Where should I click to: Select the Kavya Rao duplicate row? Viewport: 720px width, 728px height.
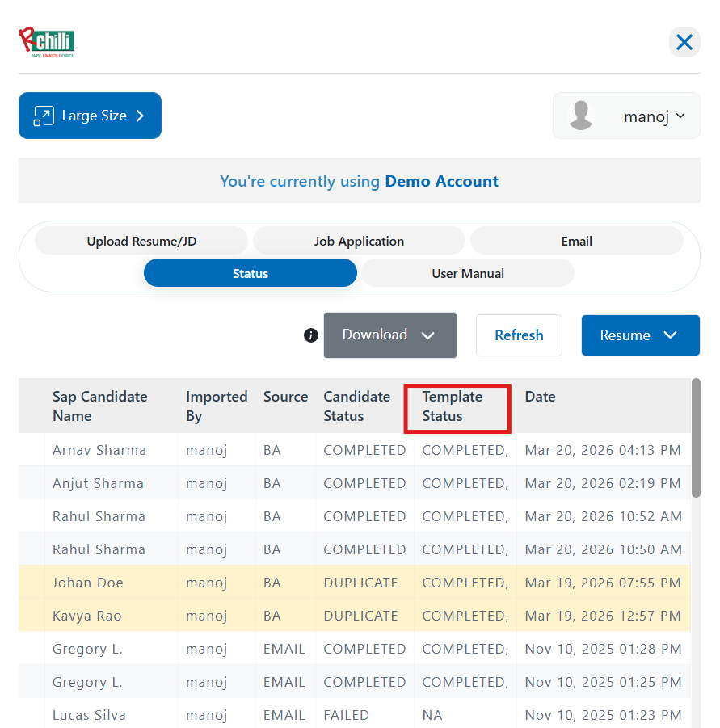coord(87,616)
